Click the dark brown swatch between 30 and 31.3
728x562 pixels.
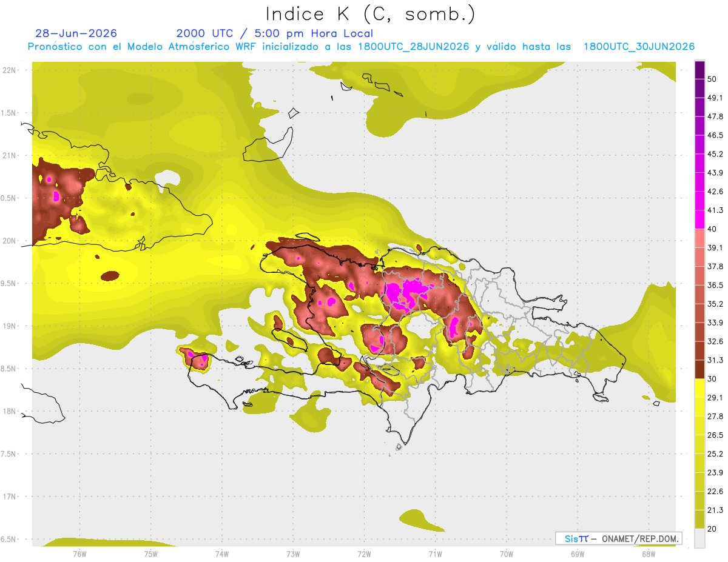click(699, 370)
